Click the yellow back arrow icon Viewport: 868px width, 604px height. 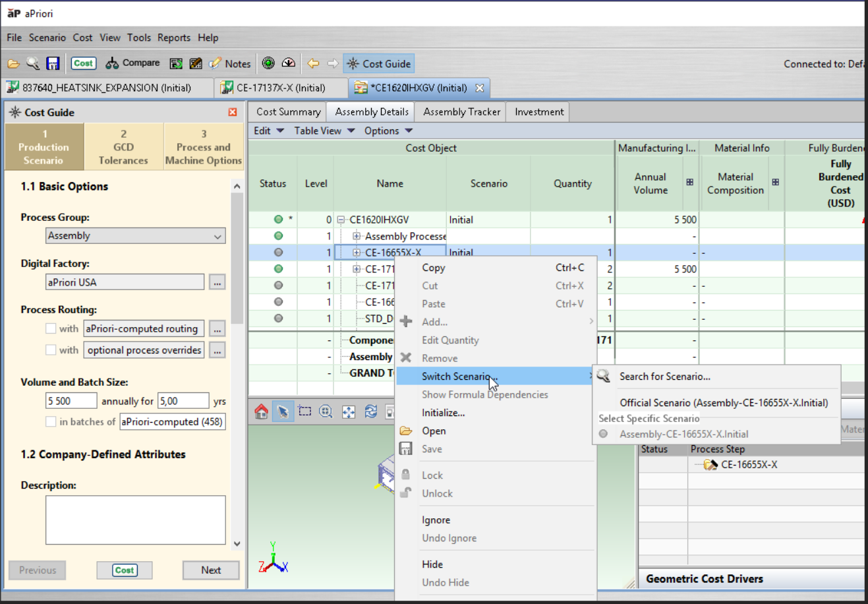[313, 63]
